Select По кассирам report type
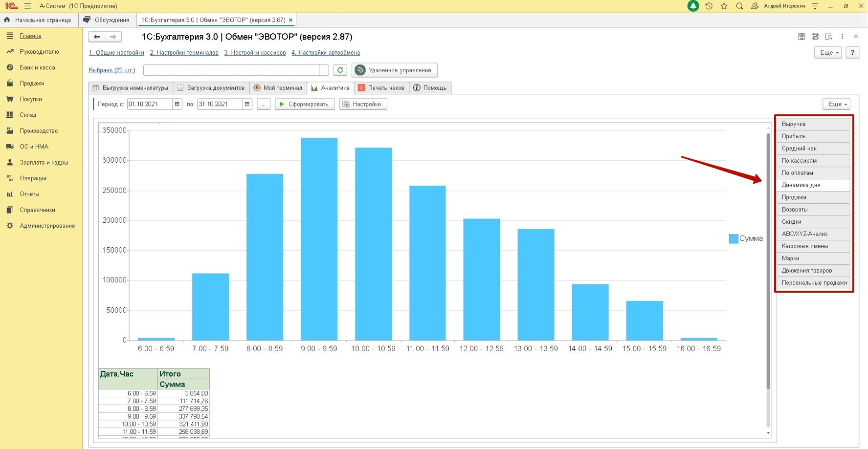Viewport: 868px width, 449px height. 813,161
